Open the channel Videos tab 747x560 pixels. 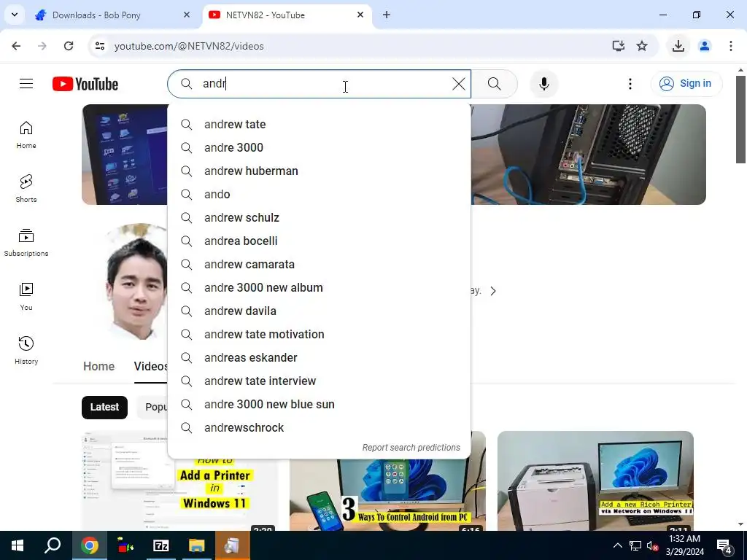click(x=150, y=366)
